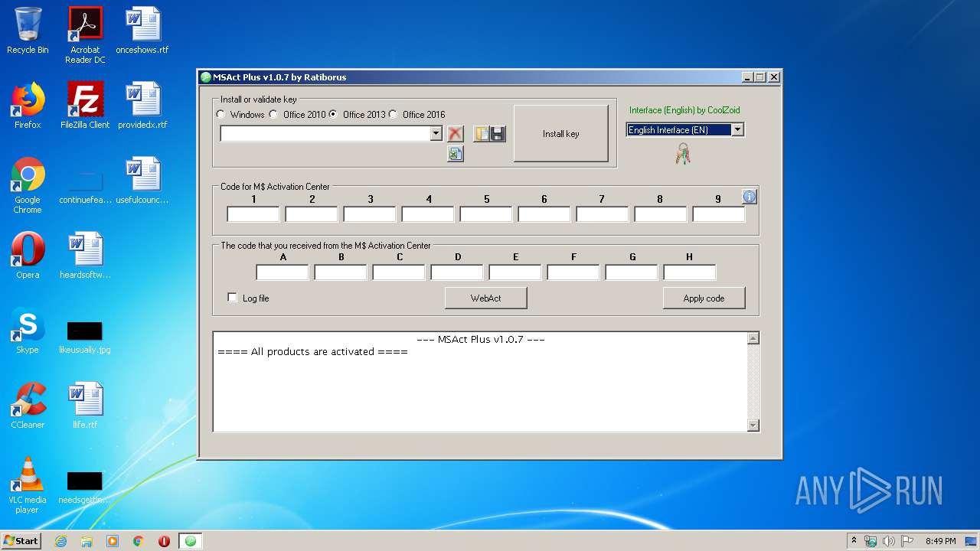Select the llife.rtf file

pos(85,406)
